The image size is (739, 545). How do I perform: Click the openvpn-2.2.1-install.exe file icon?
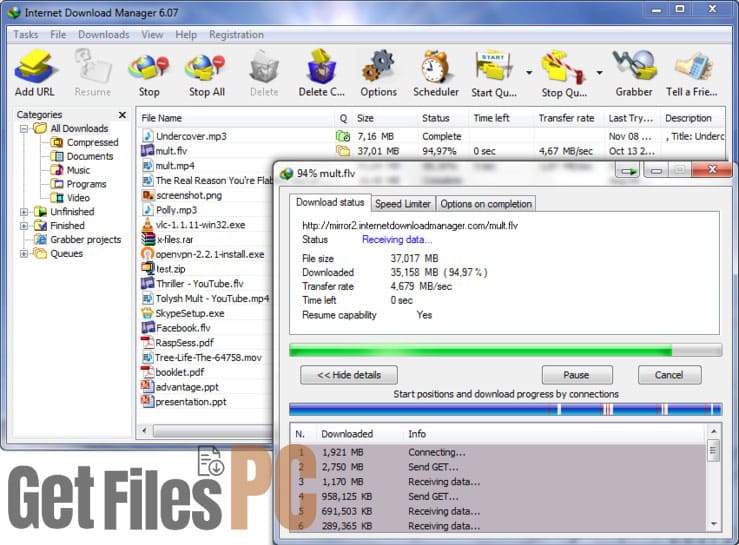click(148, 254)
